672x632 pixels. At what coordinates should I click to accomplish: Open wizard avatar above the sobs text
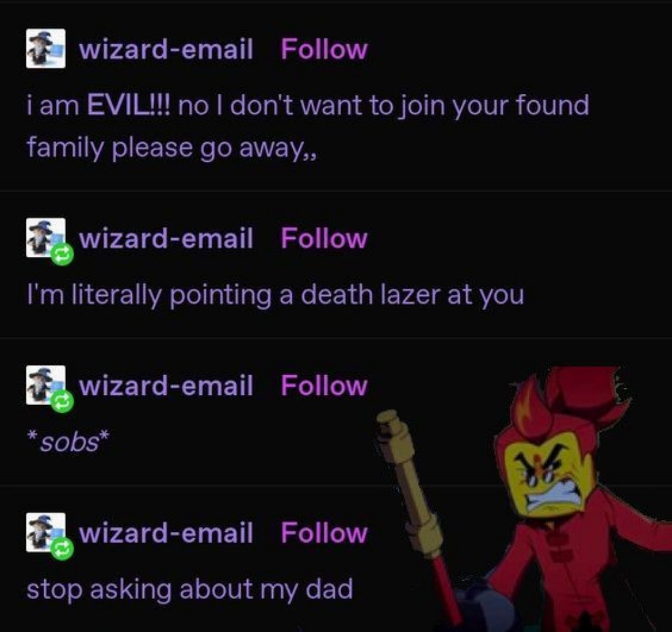tap(46, 385)
